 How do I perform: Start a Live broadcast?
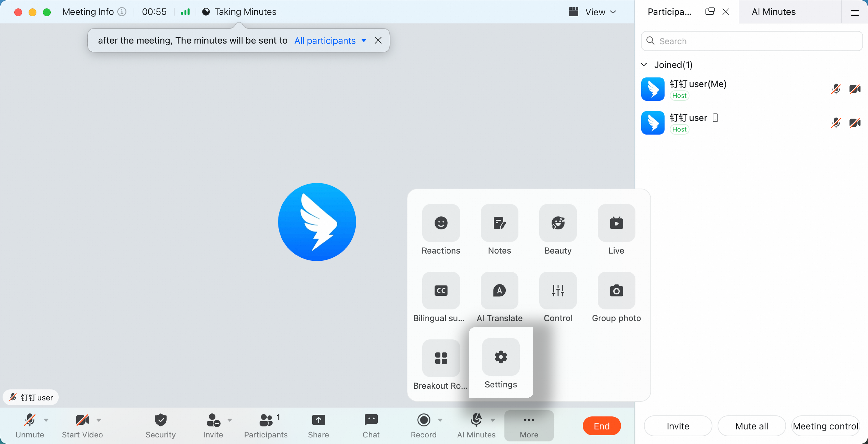616,230
